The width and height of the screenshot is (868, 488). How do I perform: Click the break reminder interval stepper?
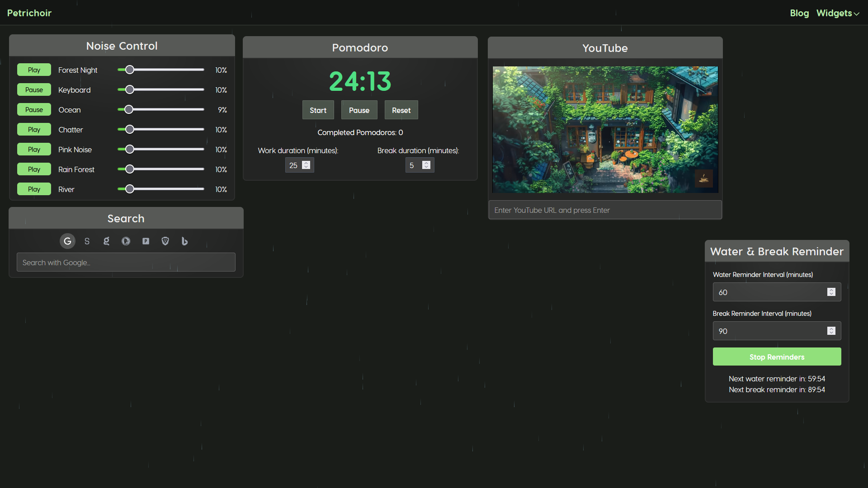point(831,331)
